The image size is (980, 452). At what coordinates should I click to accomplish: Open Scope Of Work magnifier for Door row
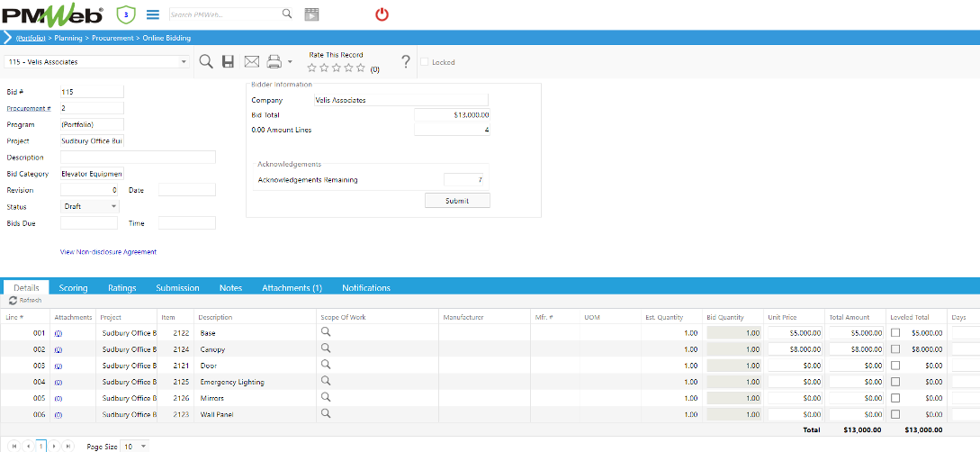[x=326, y=365]
